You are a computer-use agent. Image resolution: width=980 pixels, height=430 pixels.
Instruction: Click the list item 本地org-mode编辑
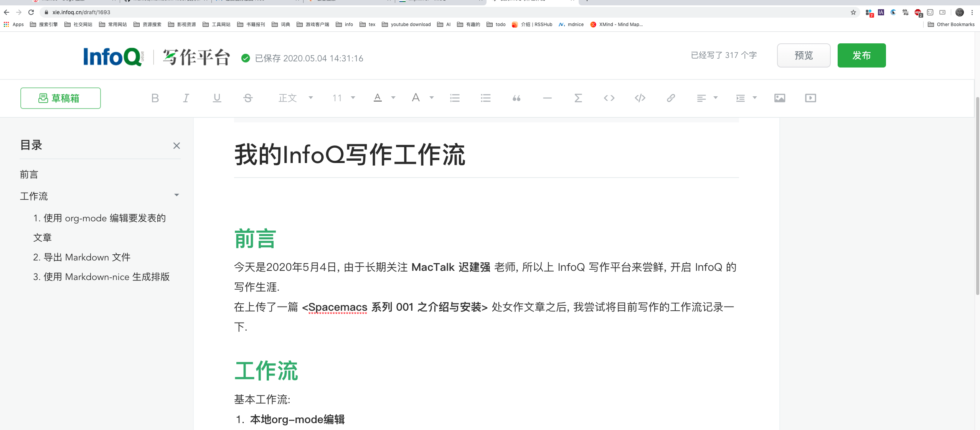coord(297,420)
